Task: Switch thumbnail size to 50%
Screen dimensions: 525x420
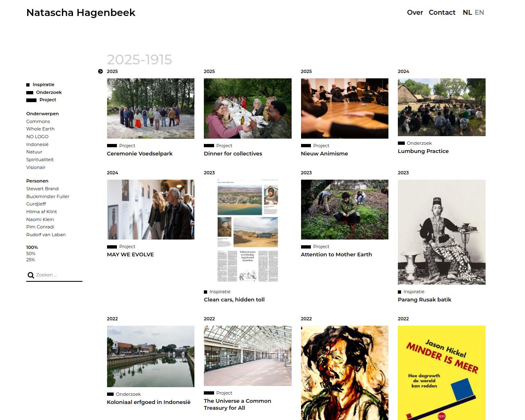Action: pos(31,253)
